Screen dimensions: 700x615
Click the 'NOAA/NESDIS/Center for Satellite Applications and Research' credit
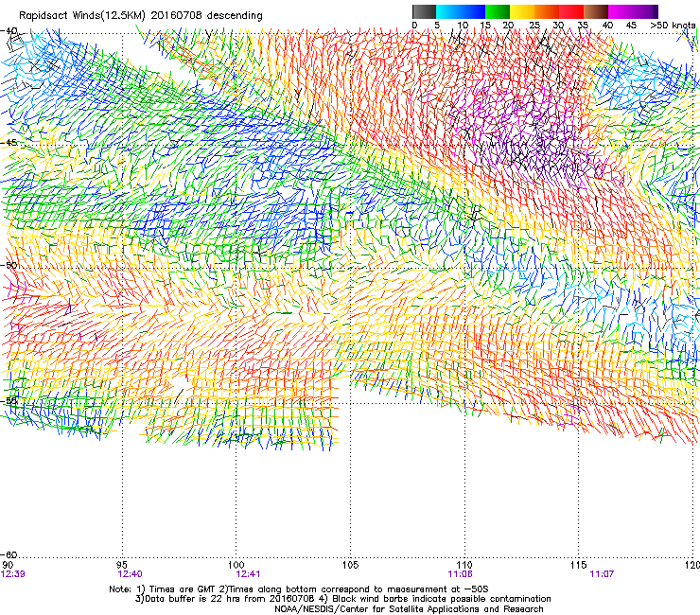click(x=409, y=609)
